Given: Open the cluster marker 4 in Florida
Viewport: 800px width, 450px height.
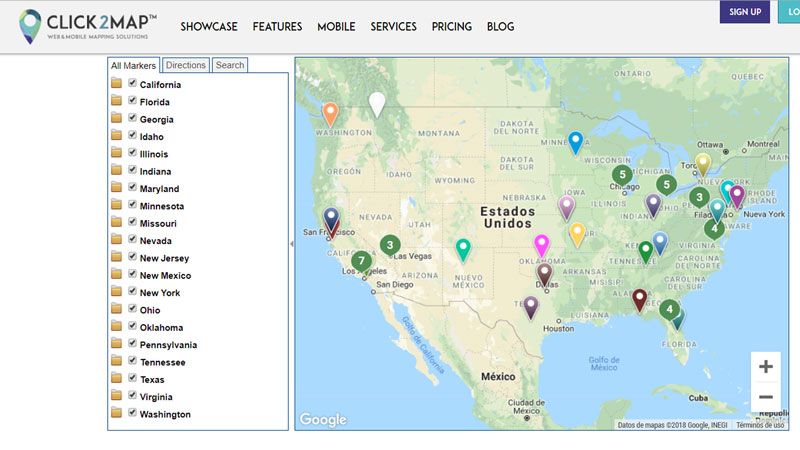Looking at the screenshot, I should click(x=669, y=309).
